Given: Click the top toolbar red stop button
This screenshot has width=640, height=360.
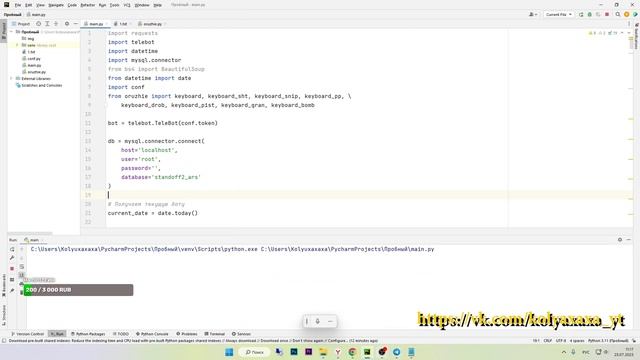Looking at the screenshot, I should pos(607,14).
